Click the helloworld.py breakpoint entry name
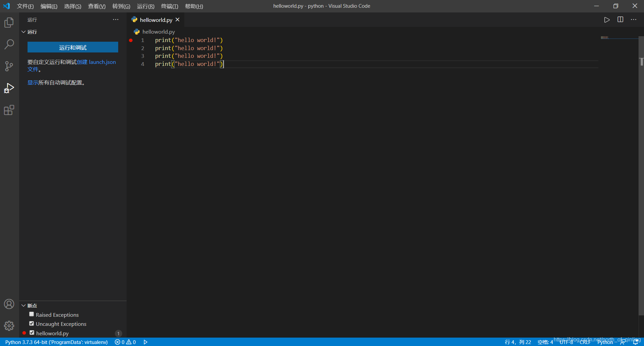This screenshot has height=346, width=644. 52,333
